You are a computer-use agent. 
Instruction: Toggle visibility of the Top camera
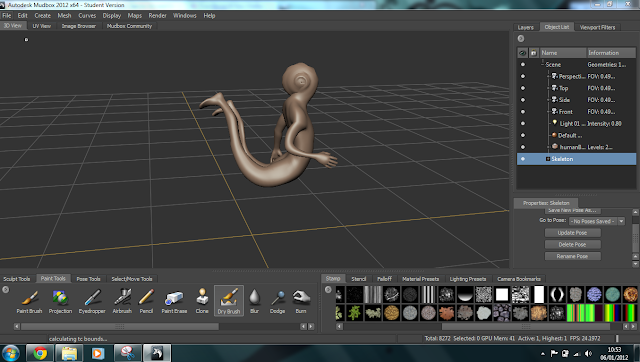(523, 88)
